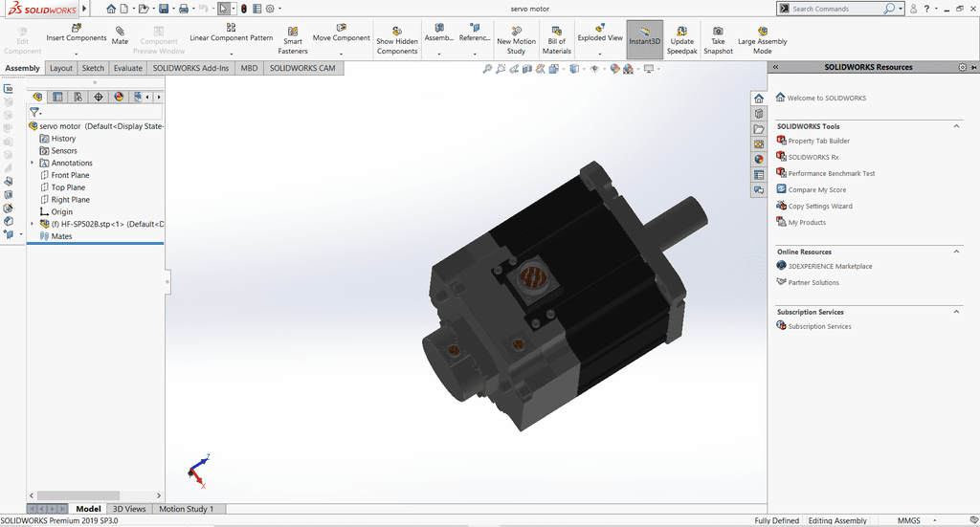Screen dimensions: 980x527
Task: Click Show Hidden Components
Action: (x=397, y=40)
